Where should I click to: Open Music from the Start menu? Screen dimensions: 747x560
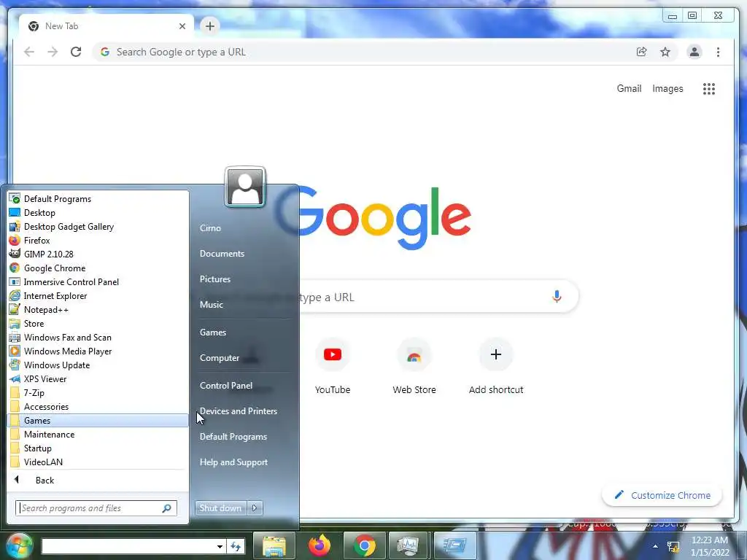click(211, 305)
